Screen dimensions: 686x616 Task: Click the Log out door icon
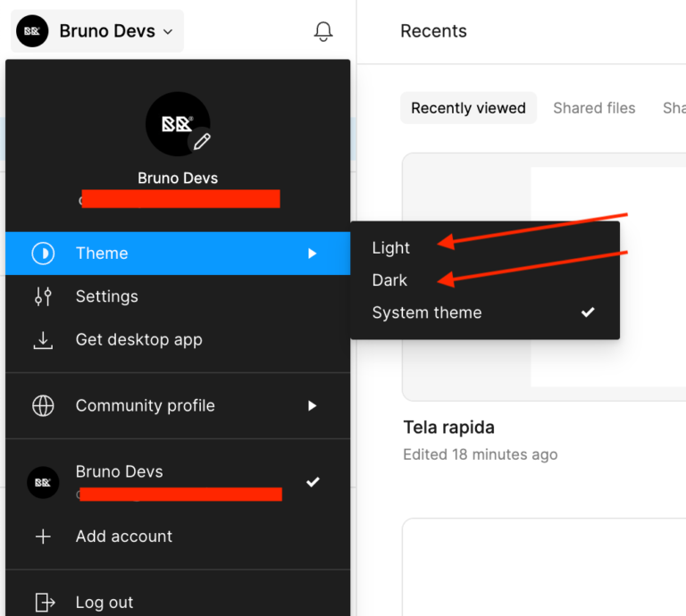point(43,603)
